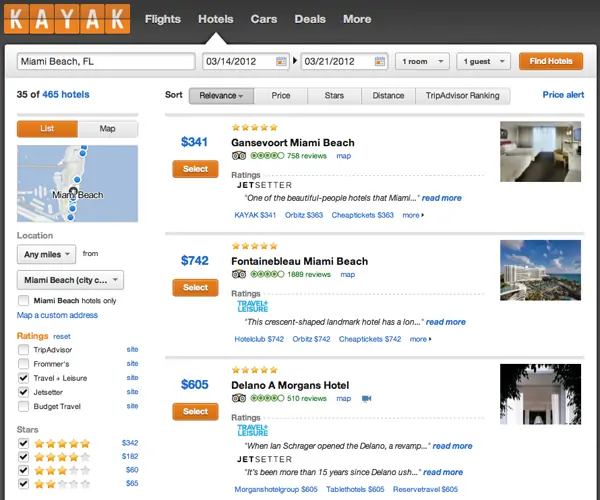Click the Gansevoort five-star rating
The width and height of the screenshot is (600, 500).
coord(254,127)
